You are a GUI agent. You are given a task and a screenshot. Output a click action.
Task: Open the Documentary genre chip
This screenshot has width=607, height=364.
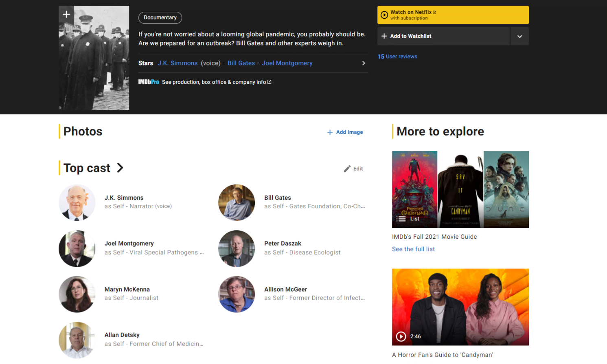160,17
